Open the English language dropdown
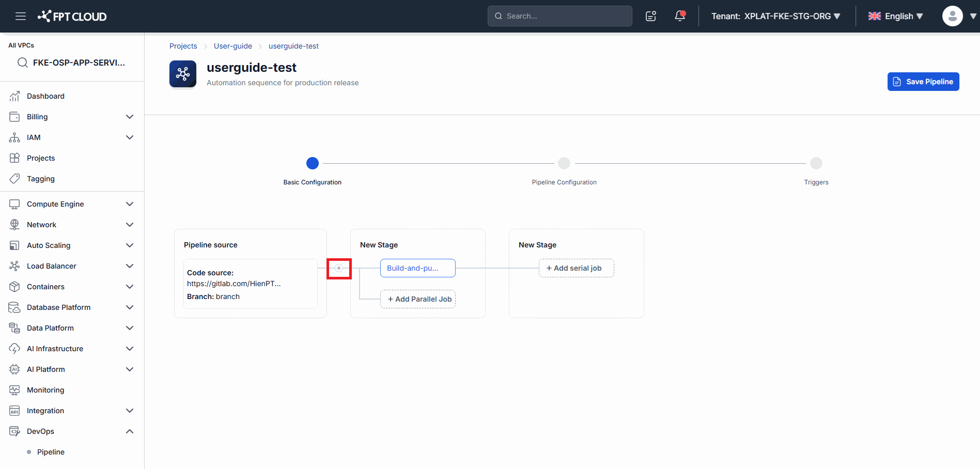Viewport: 980px width, 469px height. coord(904,16)
